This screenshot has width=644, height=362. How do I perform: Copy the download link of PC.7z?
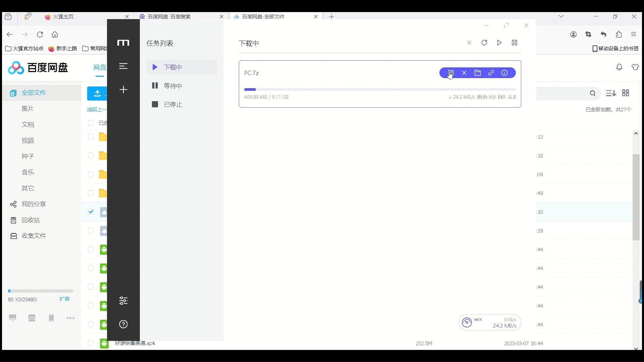pos(491,73)
